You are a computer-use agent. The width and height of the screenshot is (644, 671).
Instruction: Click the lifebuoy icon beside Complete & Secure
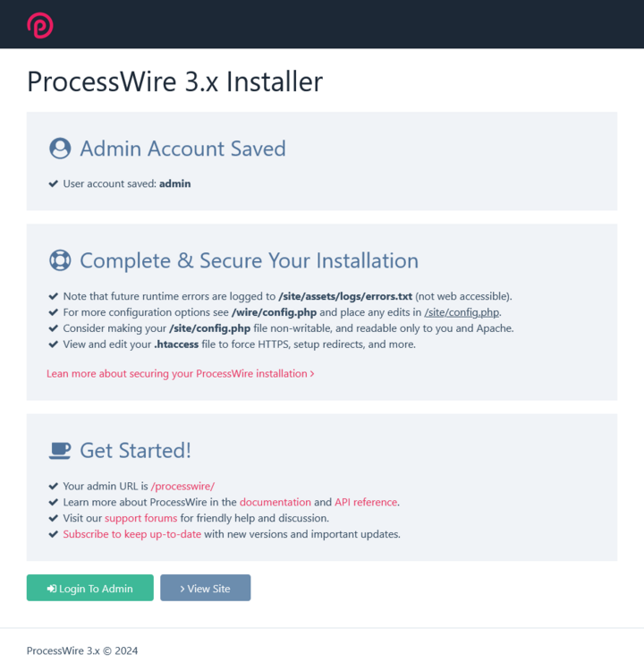click(x=60, y=260)
